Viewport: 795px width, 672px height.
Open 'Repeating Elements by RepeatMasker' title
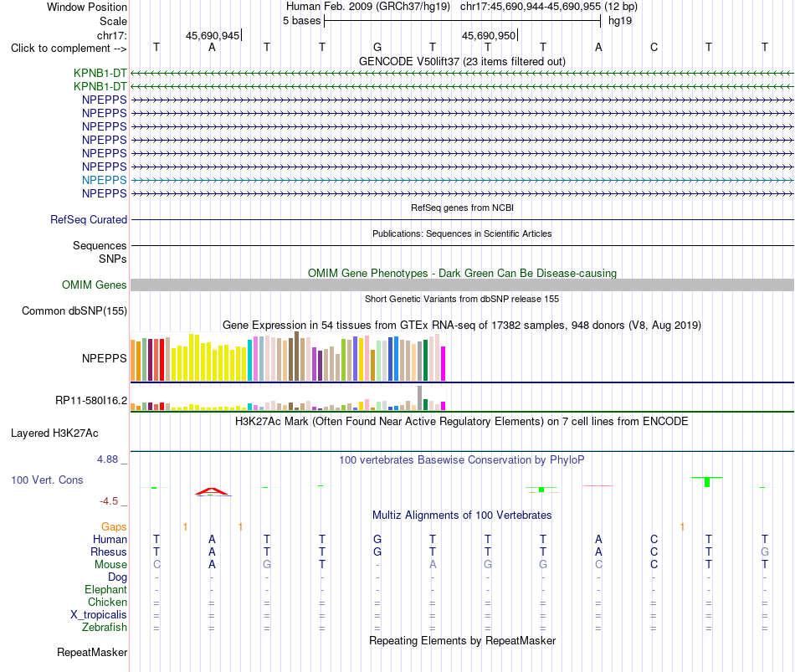pos(462,640)
